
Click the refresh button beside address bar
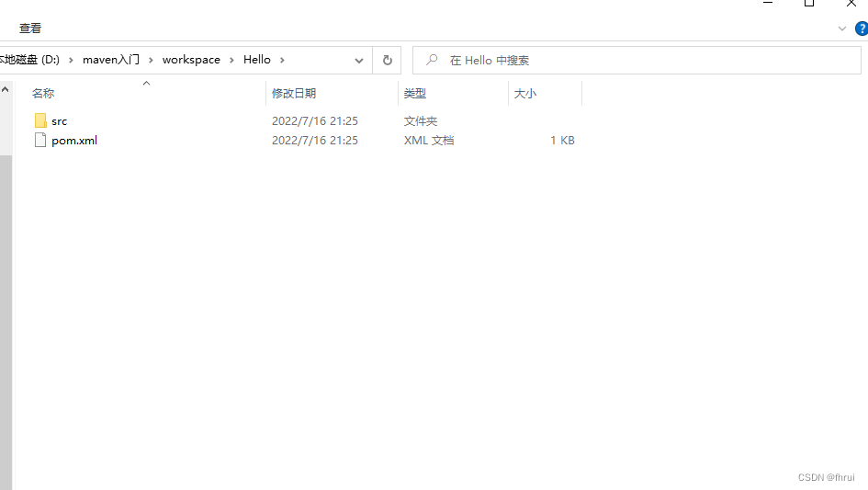[x=388, y=60]
